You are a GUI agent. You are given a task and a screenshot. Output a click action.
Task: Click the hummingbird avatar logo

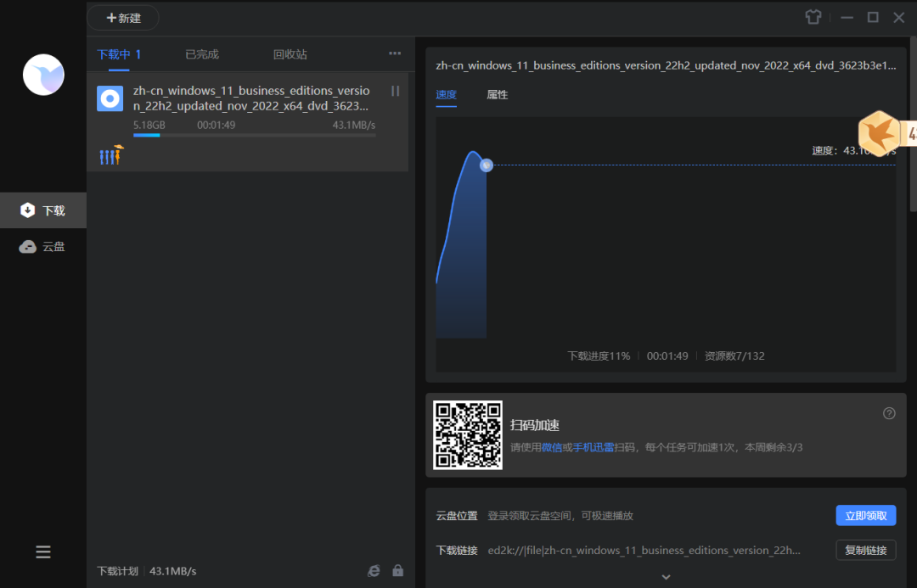(x=43, y=75)
